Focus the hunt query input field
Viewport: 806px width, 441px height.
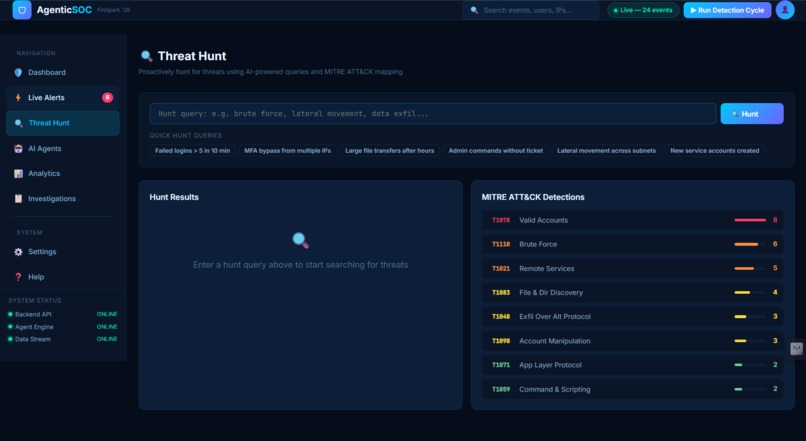pos(433,114)
